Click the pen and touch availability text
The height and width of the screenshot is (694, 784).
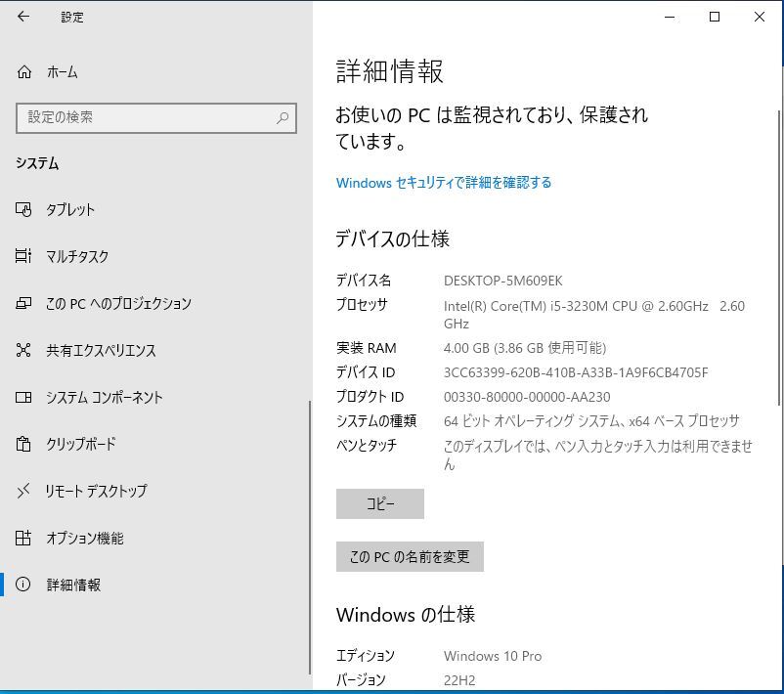598,455
